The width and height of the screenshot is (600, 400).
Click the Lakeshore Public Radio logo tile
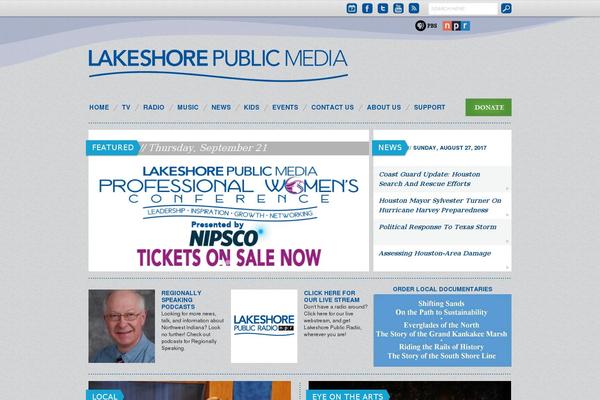[264, 326]
